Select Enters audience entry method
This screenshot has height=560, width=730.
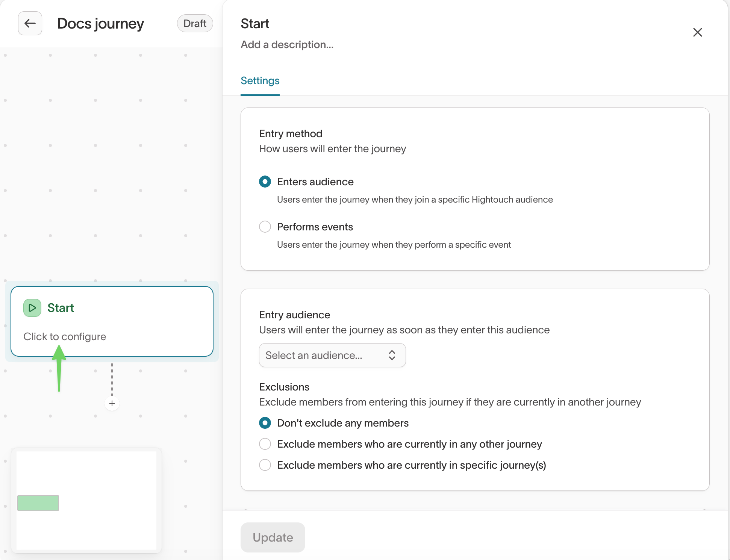(x=265, y=182)
